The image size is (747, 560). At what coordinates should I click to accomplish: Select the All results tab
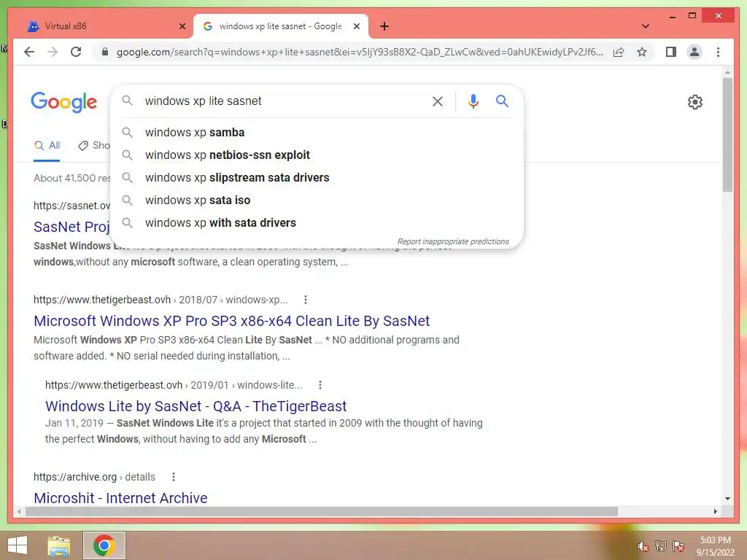[x=47, y=146]
